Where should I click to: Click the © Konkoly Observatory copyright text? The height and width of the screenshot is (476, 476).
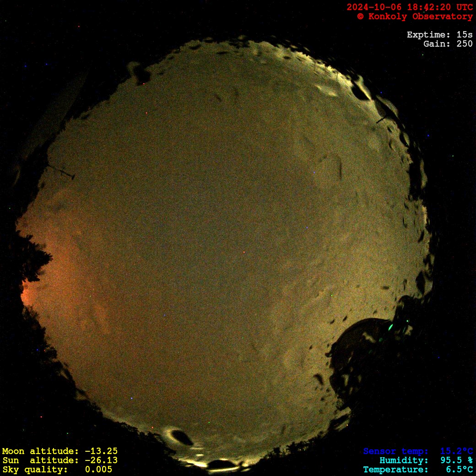tap(415, 16)
